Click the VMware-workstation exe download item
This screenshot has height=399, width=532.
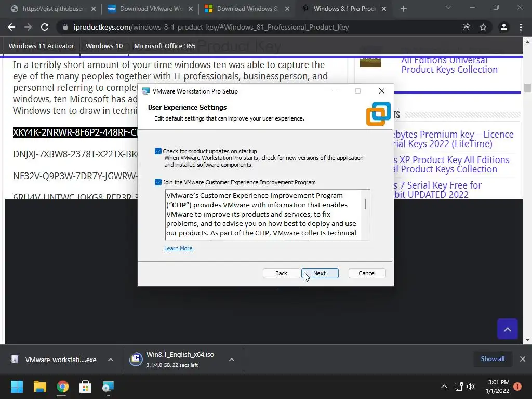[x=54, y=360]
